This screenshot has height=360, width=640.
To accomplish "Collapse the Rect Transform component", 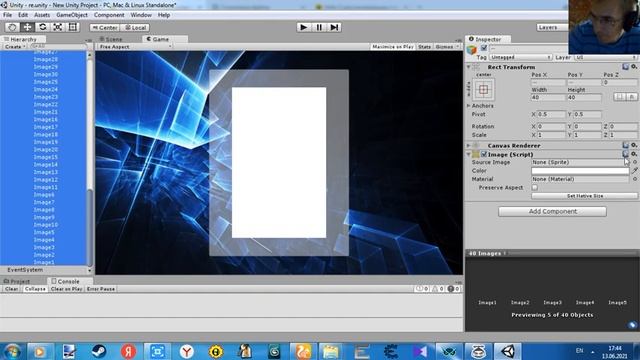I will [x=469, y=67].
